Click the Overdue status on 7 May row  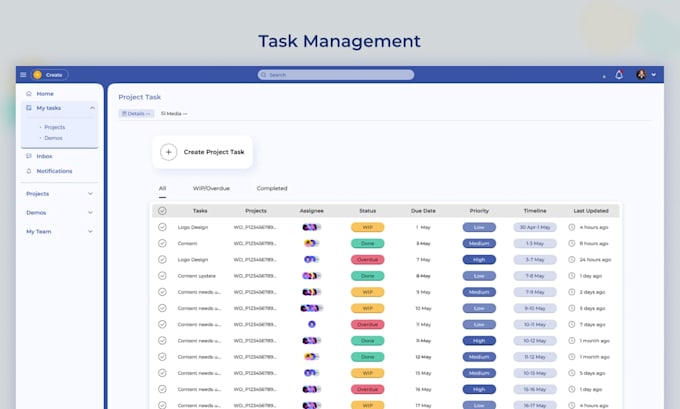coord(367,259)
